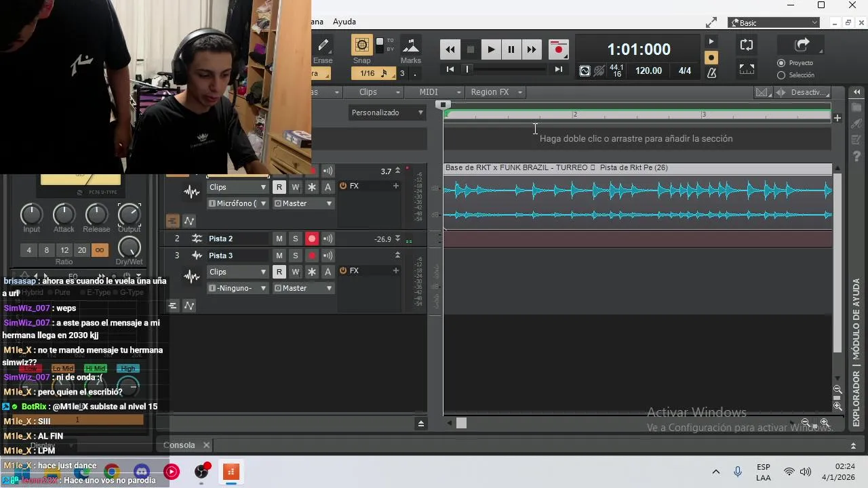Jump to project end button
The image size is (868, 488).
point(558,69)
